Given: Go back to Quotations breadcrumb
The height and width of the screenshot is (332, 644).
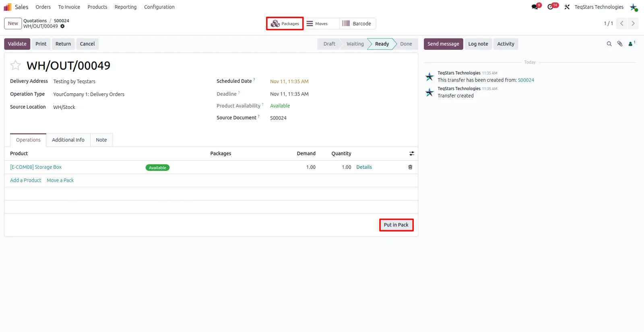Looking at the screenshot, I should point(35,20).
